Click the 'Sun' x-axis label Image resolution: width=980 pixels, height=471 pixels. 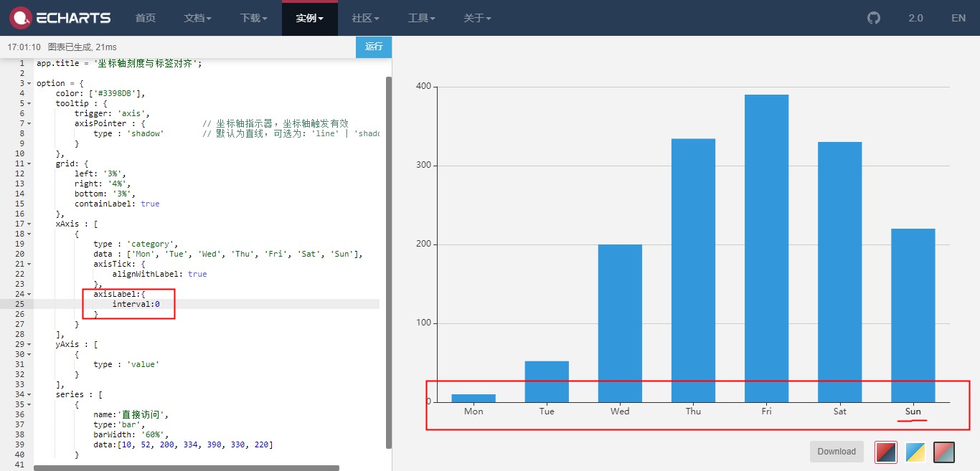(x=913, y=411)
